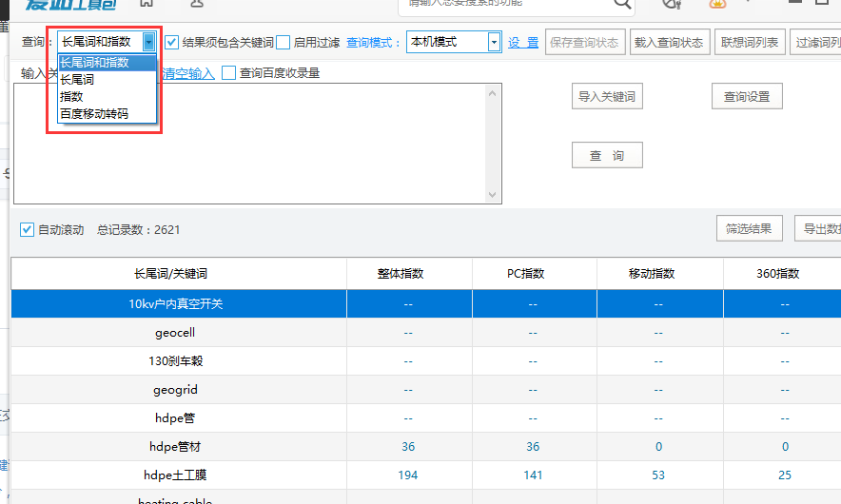
Task: Click the keyword textbox scroll-up arrow
Action: click(x=492, y=92)
